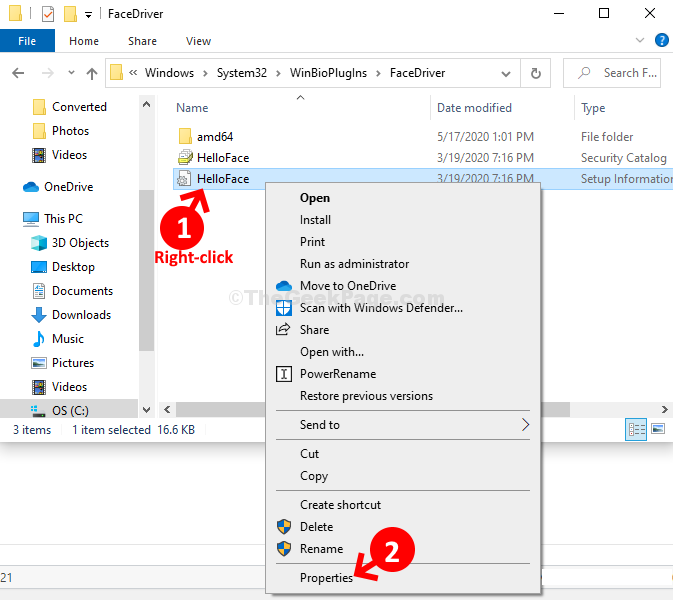Open 3D Objects in navigation pane
Screen dimensions: 673x600
coord(70,243)
